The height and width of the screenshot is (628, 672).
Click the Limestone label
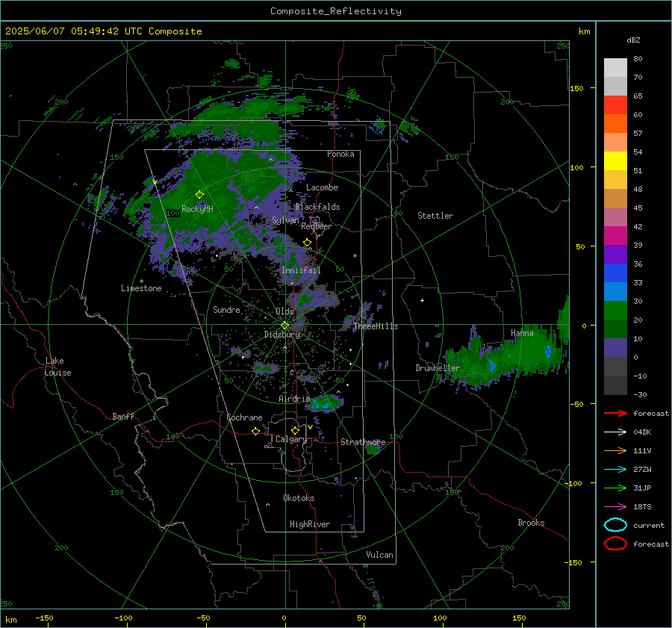click(141, 288)
